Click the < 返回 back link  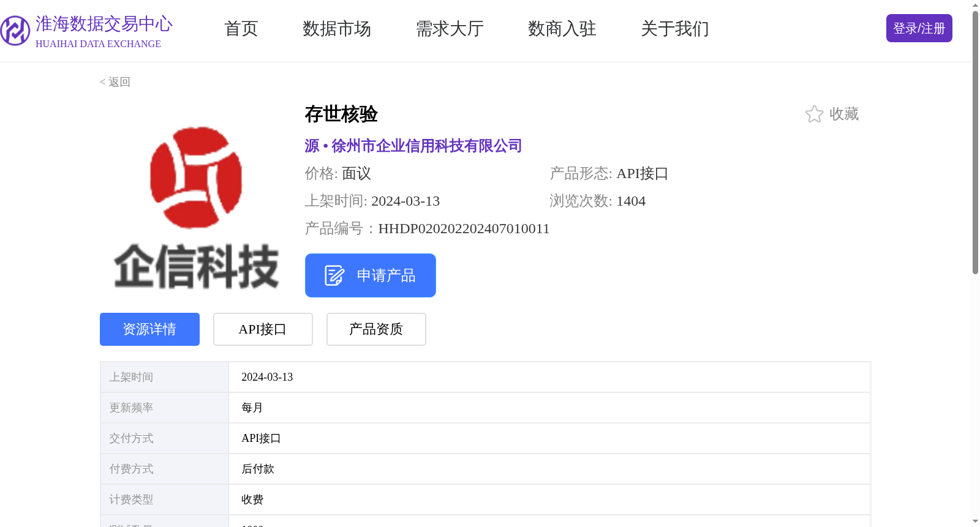pos(115,82)
